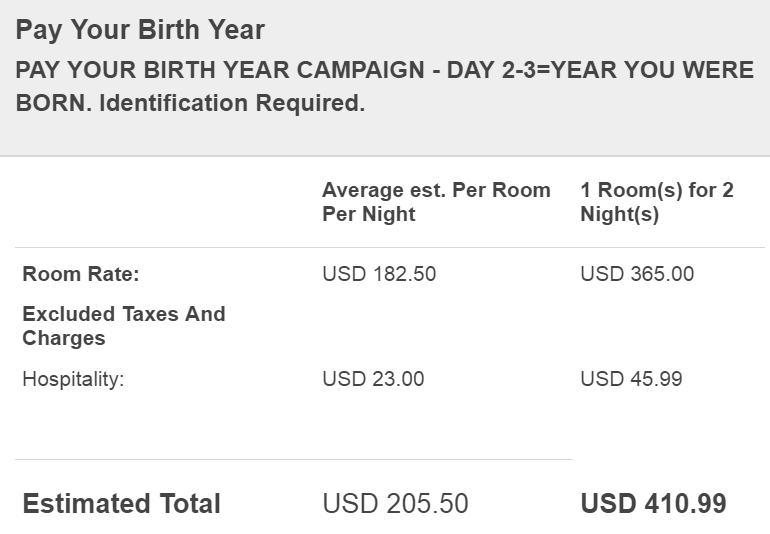Click the Excluded Taxes And Charges label
The width and height of the screenshot is (770, 534).
pyautogui.click(x=124, y=326)
